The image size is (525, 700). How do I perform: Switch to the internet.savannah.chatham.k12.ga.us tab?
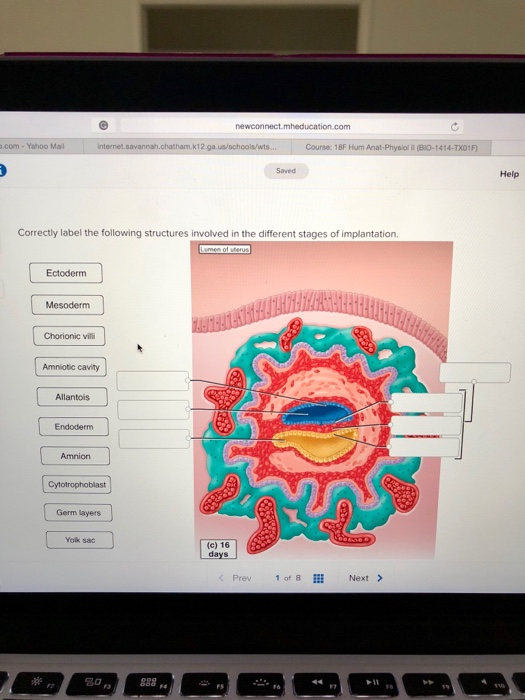click(x=187, y=146)
